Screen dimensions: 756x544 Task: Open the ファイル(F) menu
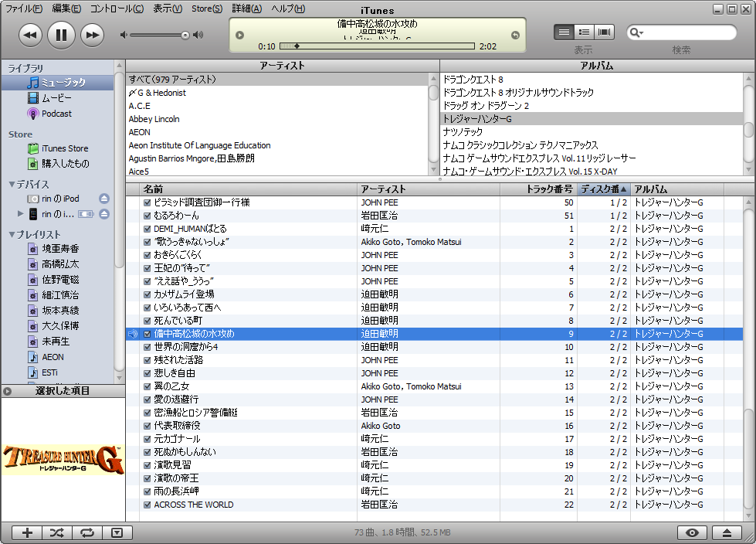(24, 8)
